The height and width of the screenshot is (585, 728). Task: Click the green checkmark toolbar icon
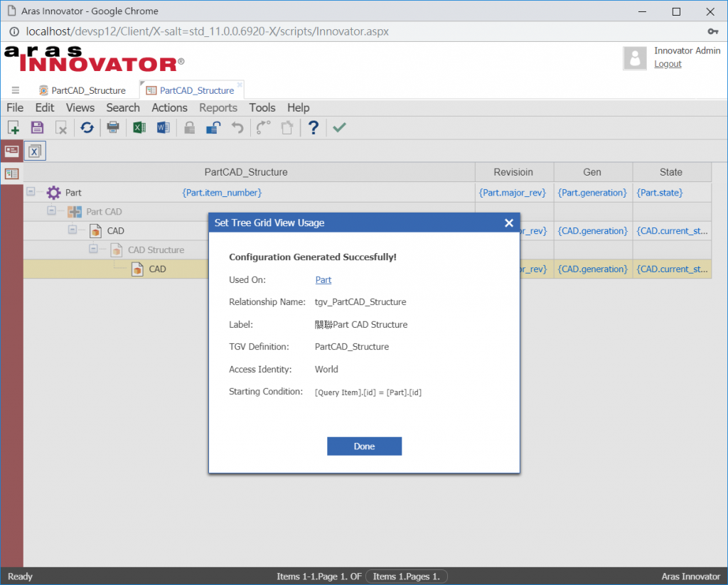[x=339, y=127]
